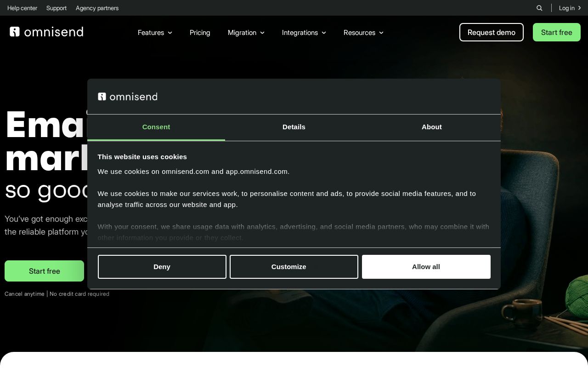Click the Start free button below the headline
The width and height of the screenshot is (588, 368).
click(44, 271)
